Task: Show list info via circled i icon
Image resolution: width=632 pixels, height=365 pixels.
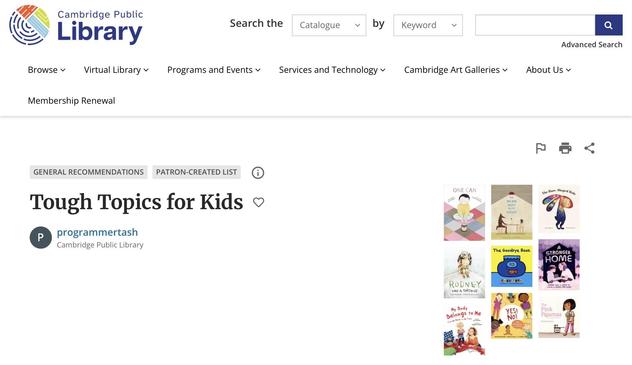Action: pos(258,173)
